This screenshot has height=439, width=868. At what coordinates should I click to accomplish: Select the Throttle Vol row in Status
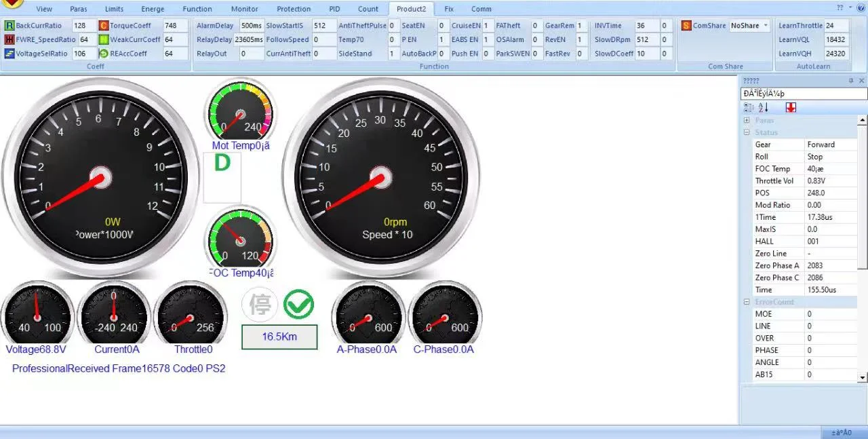click(x=805, y=180)
